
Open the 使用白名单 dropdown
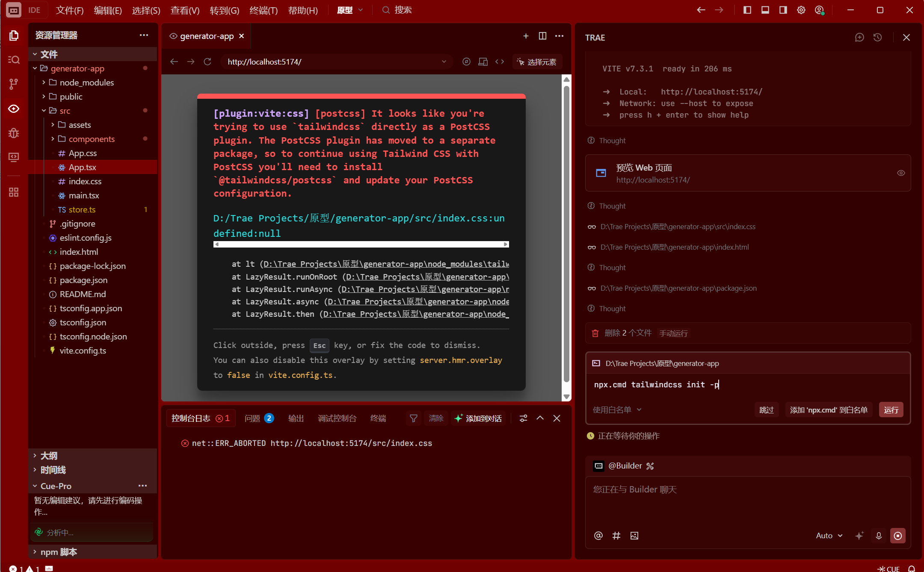coord(617,410)
